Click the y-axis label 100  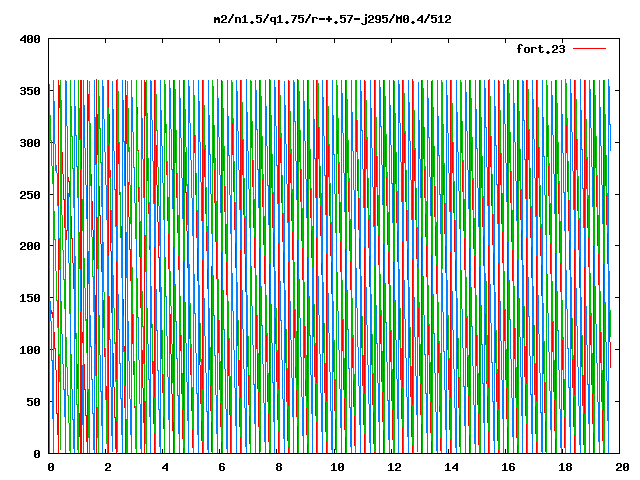pyautogui.click(x=30, y=350)
